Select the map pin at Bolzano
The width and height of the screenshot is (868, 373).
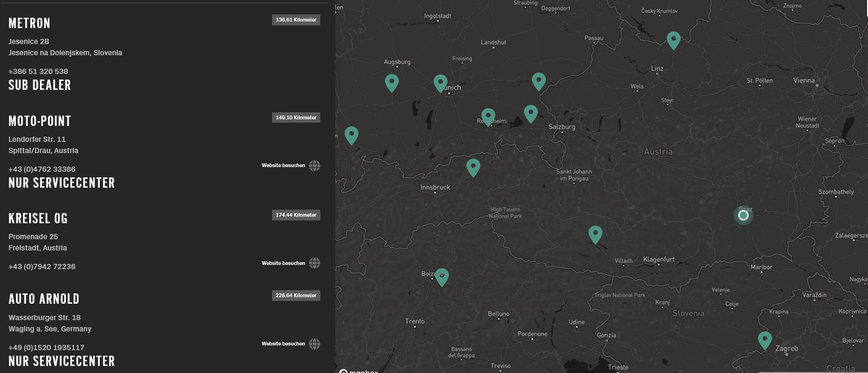[441, 276]
